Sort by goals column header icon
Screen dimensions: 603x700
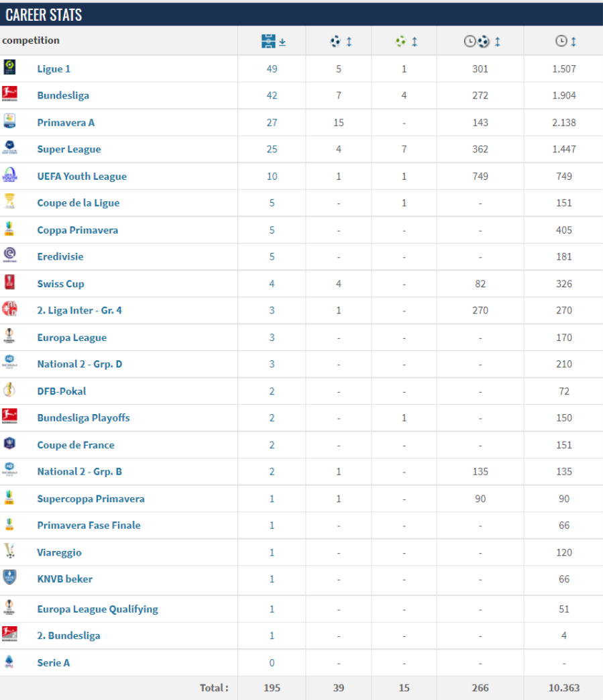[x=335, y=42]
